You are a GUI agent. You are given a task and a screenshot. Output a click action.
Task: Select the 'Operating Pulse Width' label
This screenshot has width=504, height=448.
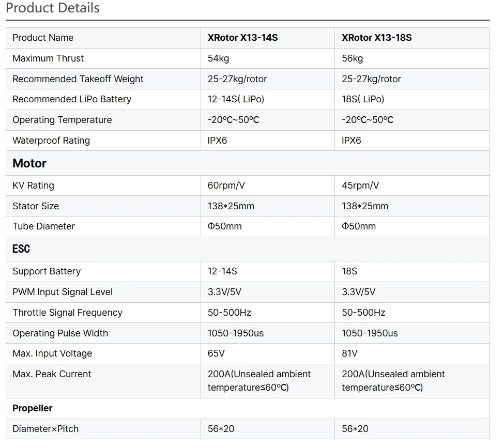pos(60,333)
